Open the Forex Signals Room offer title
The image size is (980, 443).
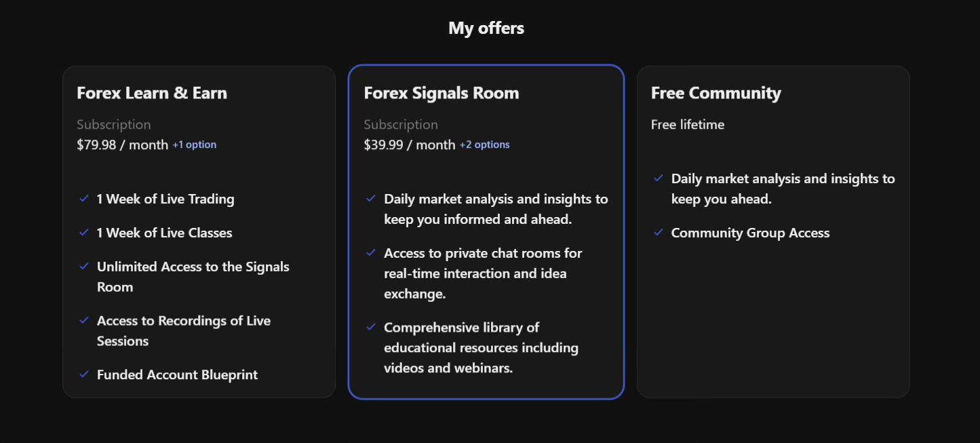[x=442, y=93]
